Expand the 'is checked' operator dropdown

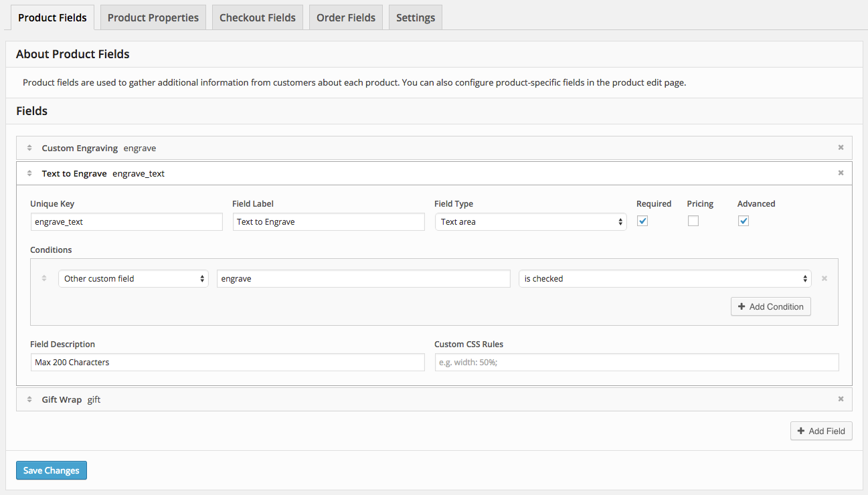point(665,279)
